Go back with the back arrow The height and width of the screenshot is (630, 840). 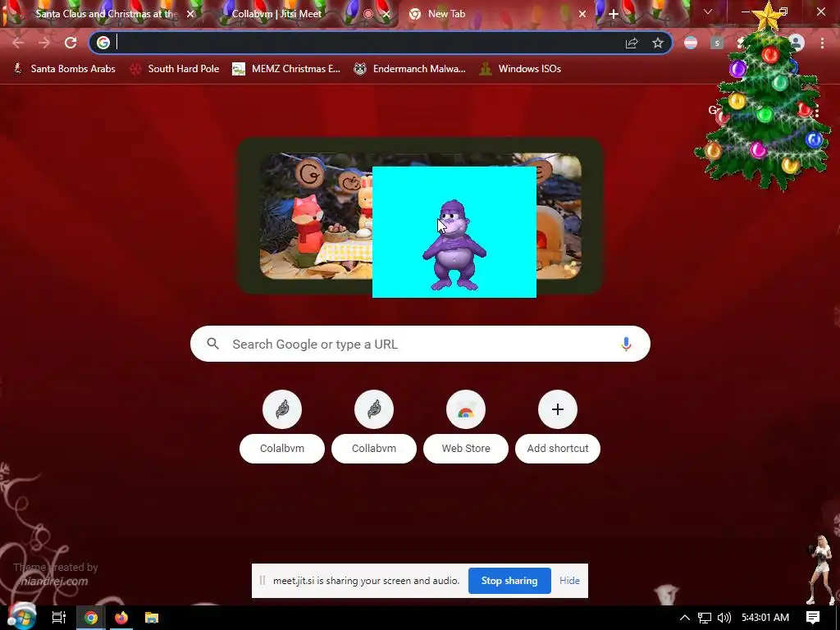(x=18, y=43)
